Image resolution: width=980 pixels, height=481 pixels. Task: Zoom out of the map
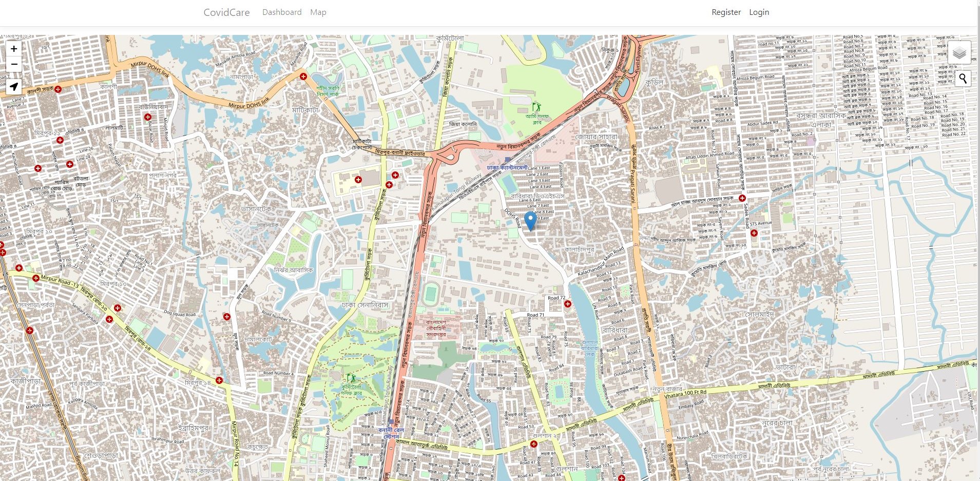[x=14, y=64]
